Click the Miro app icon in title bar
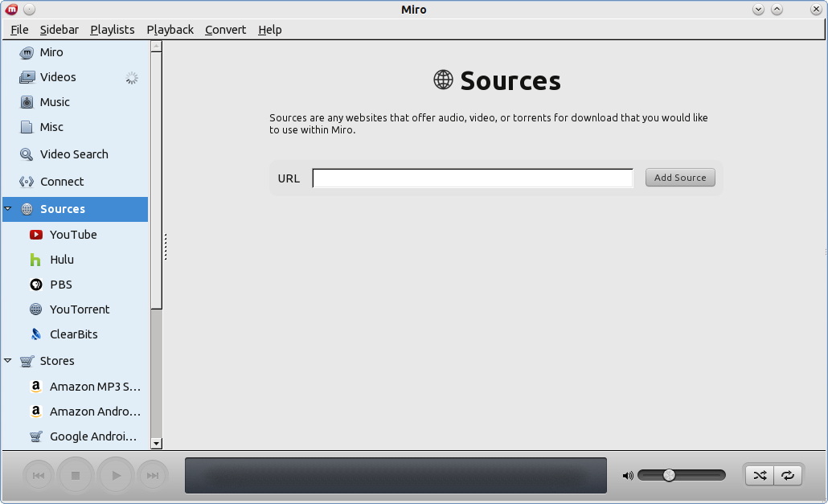Image resolution: width=828 pixels, height=504 pixels. pyautogui.click(x=11, y=10)
